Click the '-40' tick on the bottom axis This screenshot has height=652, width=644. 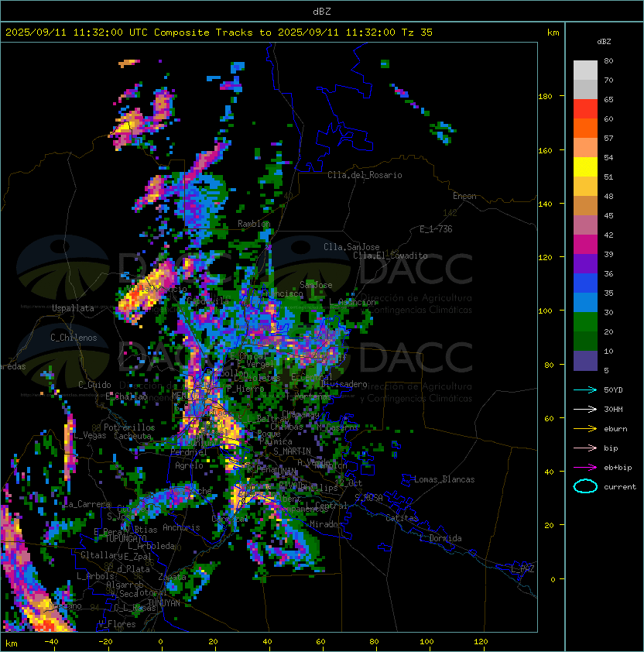[52, 642]
